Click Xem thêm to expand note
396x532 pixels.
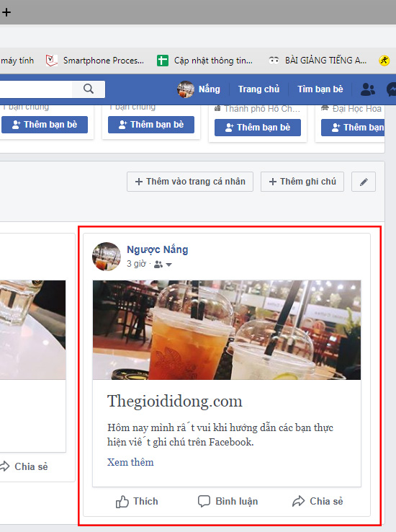pyautogui.click(x=130, y=462)
